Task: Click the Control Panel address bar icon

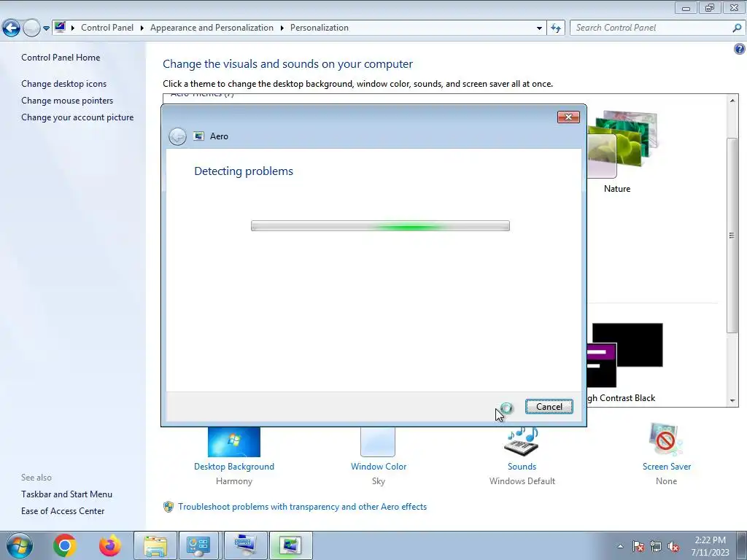Action: [60, 27]
